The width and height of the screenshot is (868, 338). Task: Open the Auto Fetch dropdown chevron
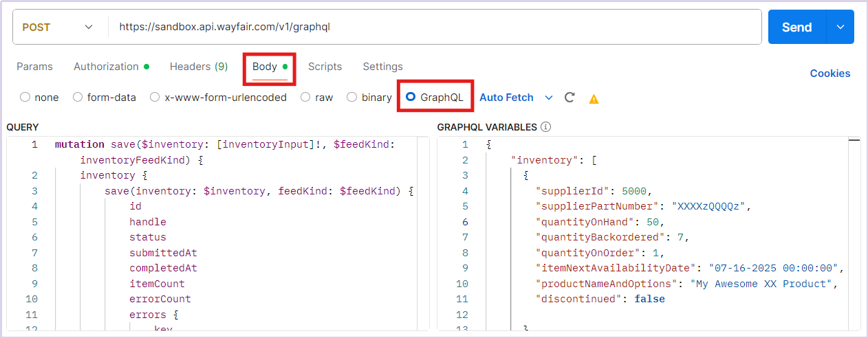tap(549, 98)
